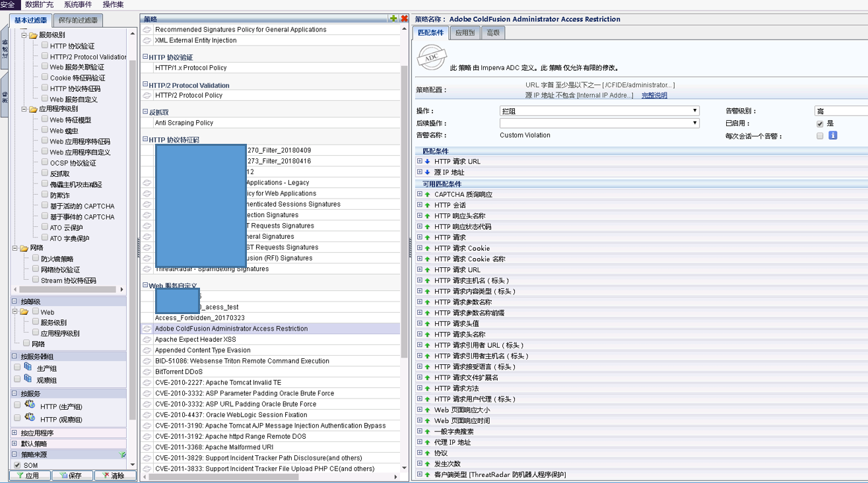Select CVE-2010-4437: Oracle WebLogic Session Fixation
The image size is (868, 483).
pos(272,415)
